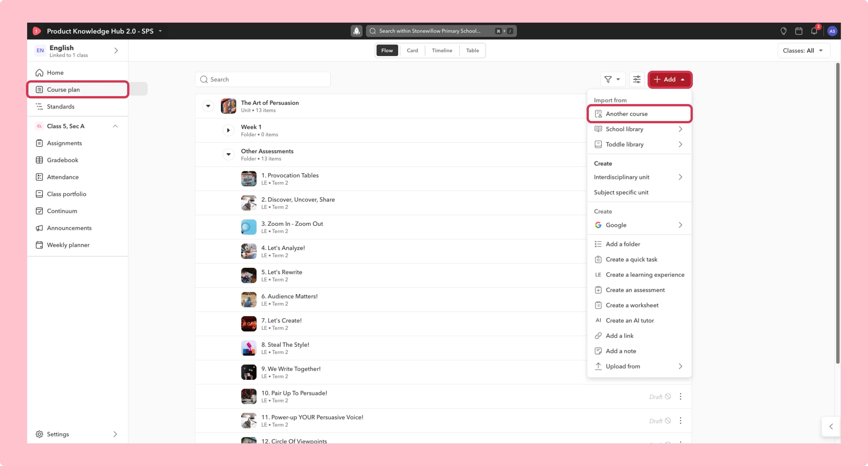The height and width of the screenshot is (466, 868).
Task: Switch to the Table view tab
Action: coord(472,51)
